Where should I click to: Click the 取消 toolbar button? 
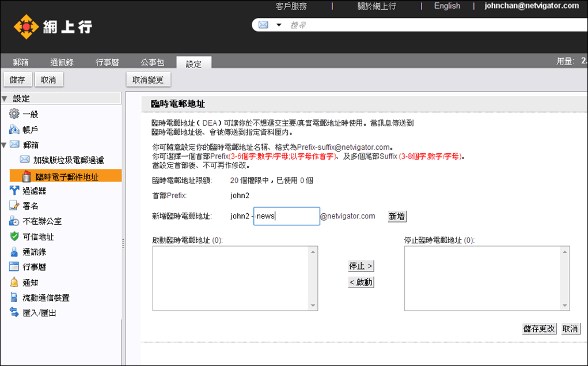coord(48,80)
